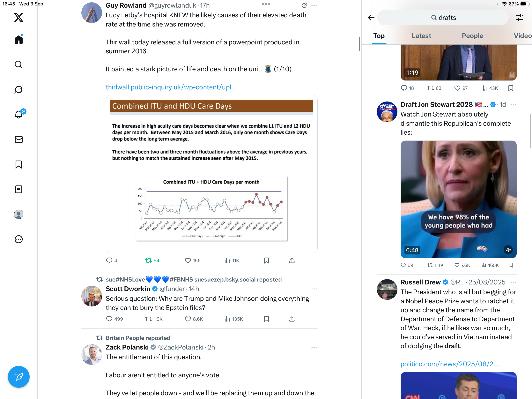Open the thirlwall.public-inquiry.uk link
This screenshot has height=399, width=532.
click(x=171, y=87)
